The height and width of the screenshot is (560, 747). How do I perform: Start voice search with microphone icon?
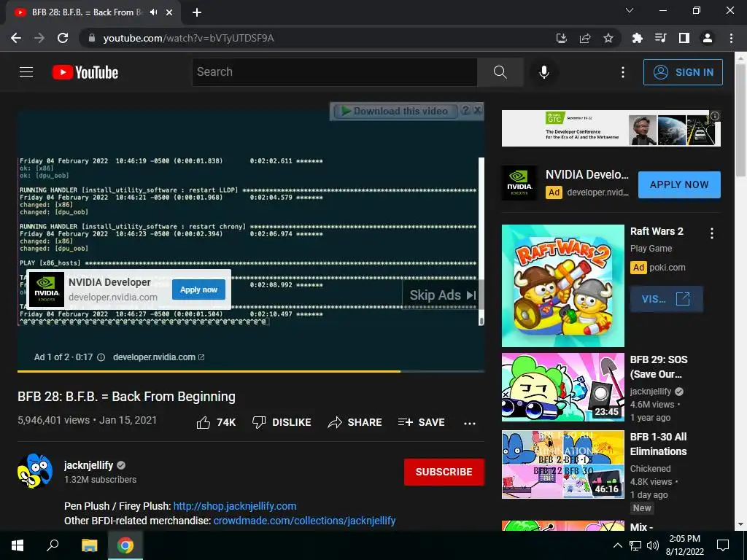pos(543,72)
